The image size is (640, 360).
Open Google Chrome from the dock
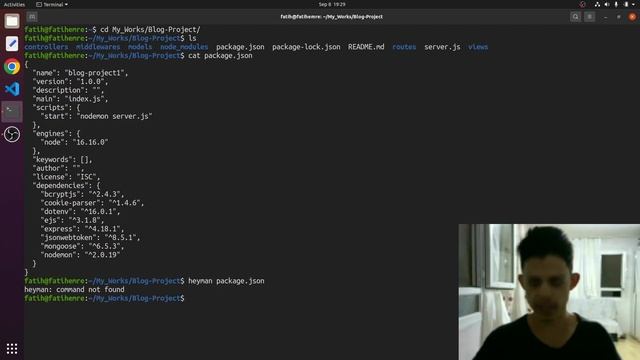[12, 66]
